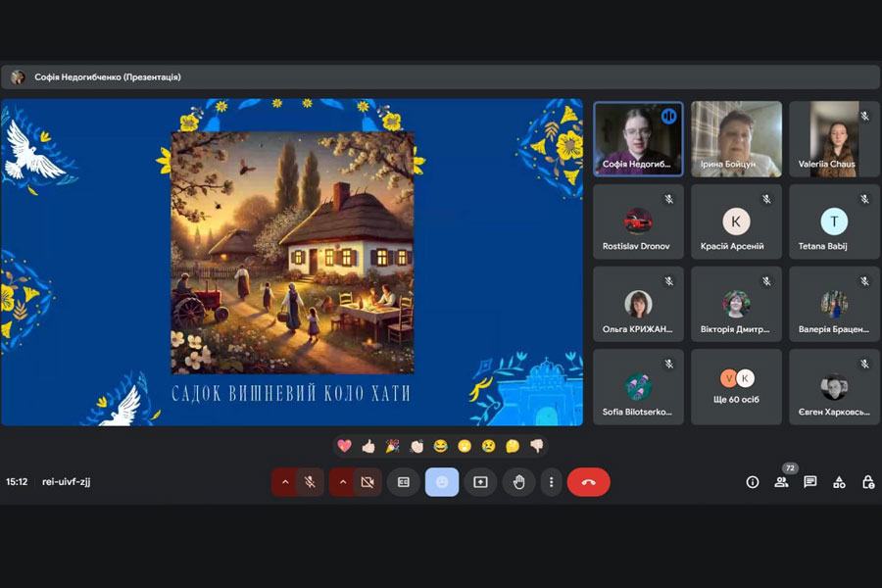Viewport: 882px width, 588px height.
Task: Open audio settings arrow next to microphone
Action: pyautogui.click(x=285, y=482)
